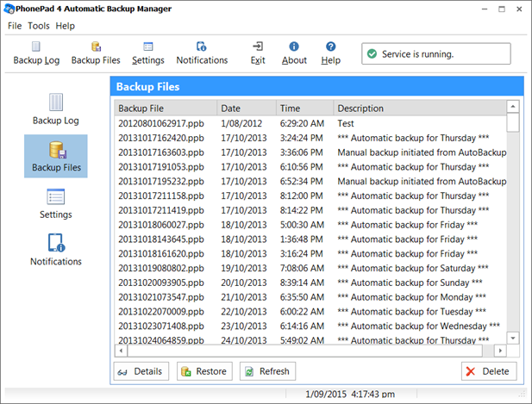Open Settings in the sidebar
The width and height of the screenshot is (532, 404).
[x=56, y=203]
